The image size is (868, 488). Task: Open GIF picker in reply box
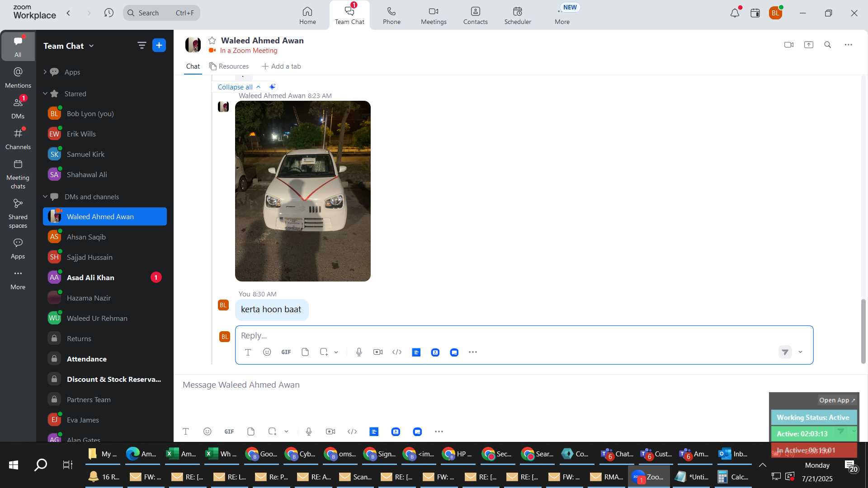point(286,352)
